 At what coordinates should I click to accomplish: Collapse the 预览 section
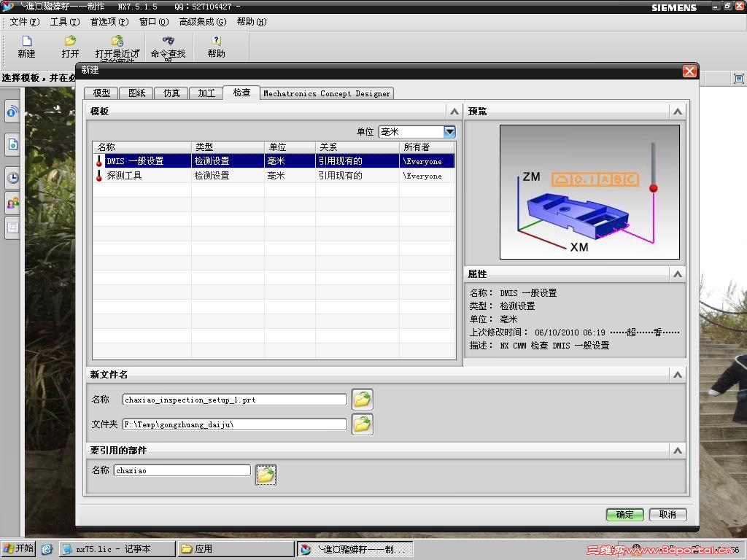click(x=678, y=112)
